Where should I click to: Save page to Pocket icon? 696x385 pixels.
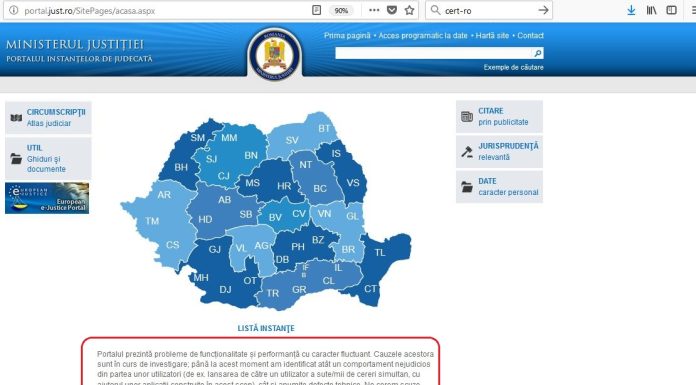point(392,10)
